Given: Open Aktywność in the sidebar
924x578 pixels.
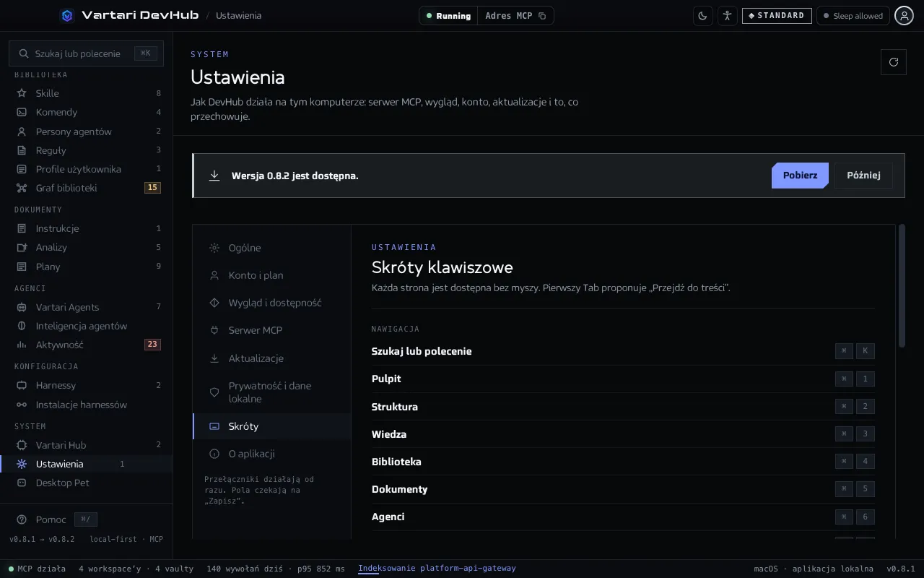Looking at the screenshot, I should coord(87,345).
